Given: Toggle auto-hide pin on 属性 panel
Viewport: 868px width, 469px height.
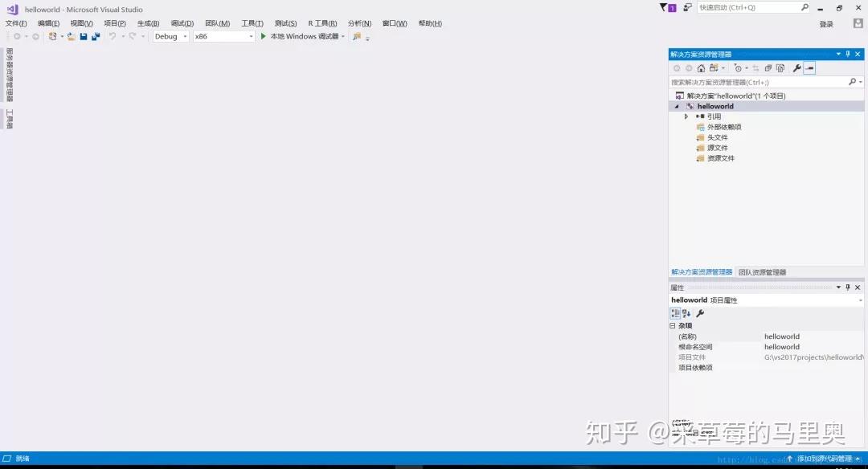Looking at the screenshot, I should coord(847,288).
